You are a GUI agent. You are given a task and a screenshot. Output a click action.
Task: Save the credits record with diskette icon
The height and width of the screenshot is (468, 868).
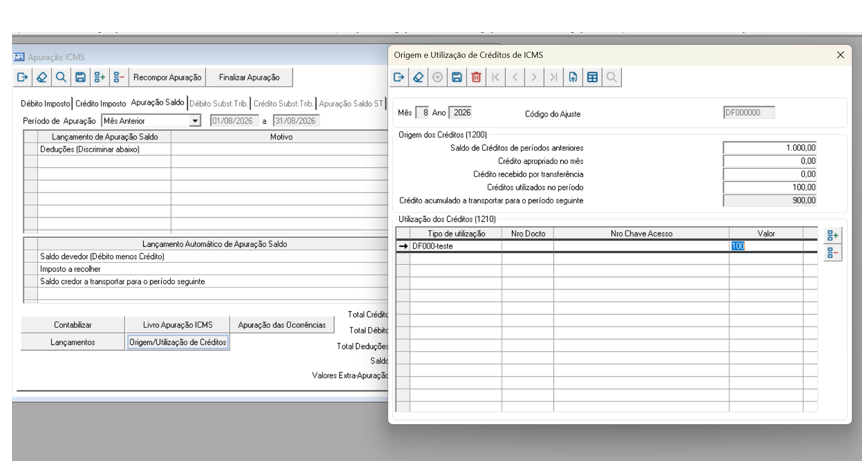click(457, 78)
